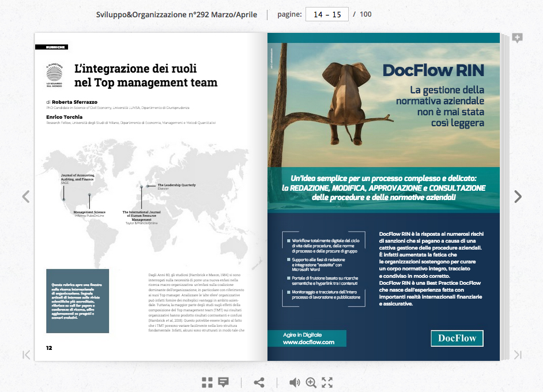Zoom in with the magnifier icon
Image resolution: width=543 pixels, height=392 pixels.
(x=311, y=382)
